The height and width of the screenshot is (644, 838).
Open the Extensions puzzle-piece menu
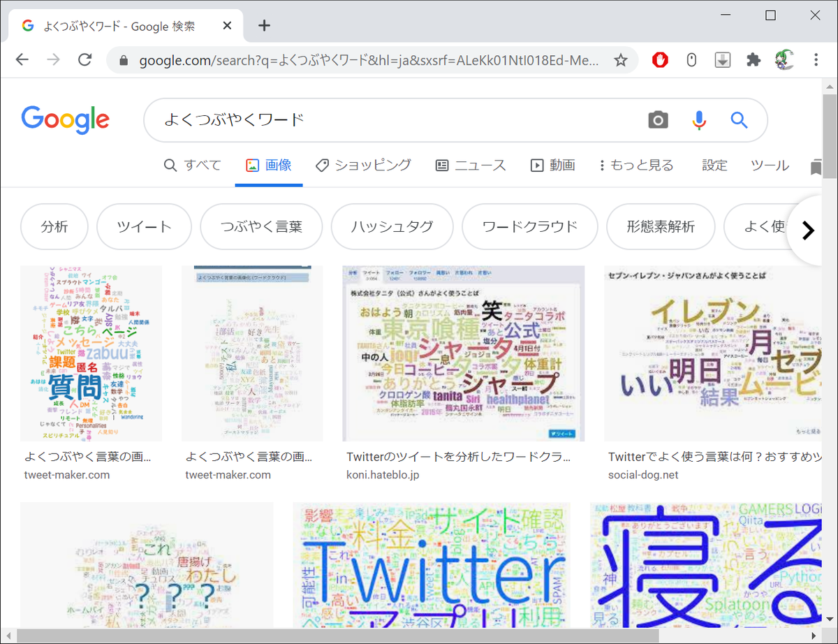click(x=754, y=60)
